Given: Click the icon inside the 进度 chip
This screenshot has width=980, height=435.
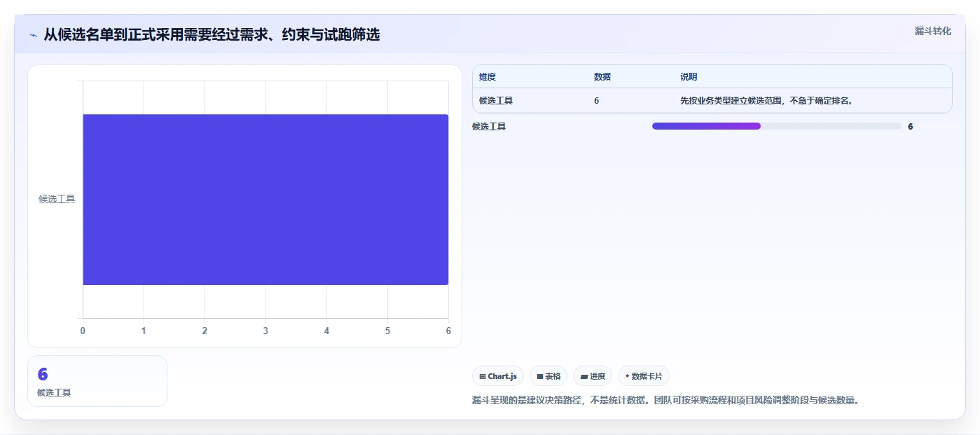Looking at the screenshot, I should (x=584, y=377).
